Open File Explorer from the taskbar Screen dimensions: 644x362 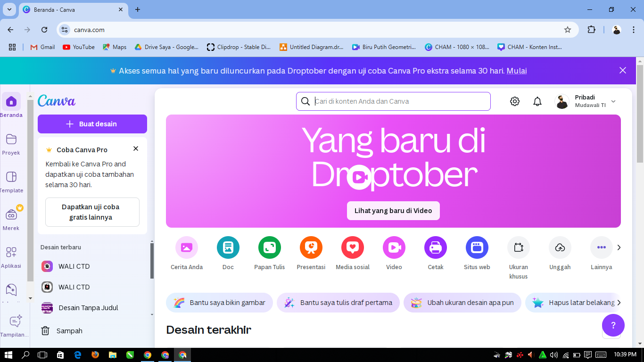point(113,355)
